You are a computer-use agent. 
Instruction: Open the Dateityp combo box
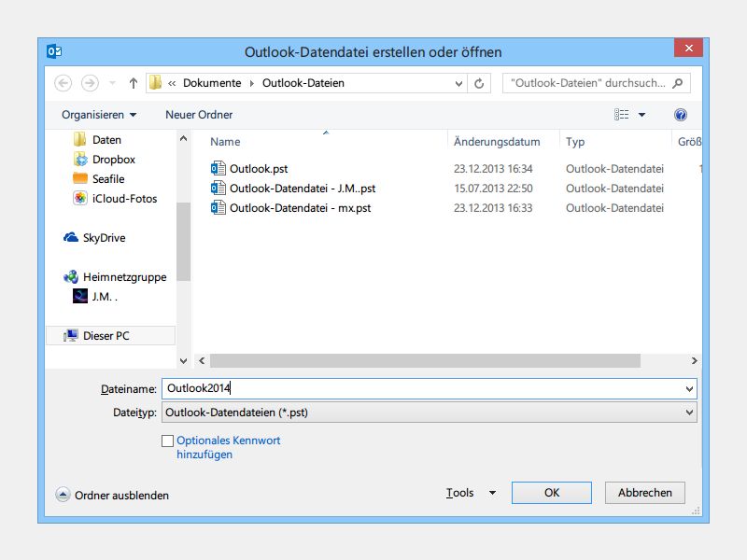pyautogui.click(x=430, y=413)
